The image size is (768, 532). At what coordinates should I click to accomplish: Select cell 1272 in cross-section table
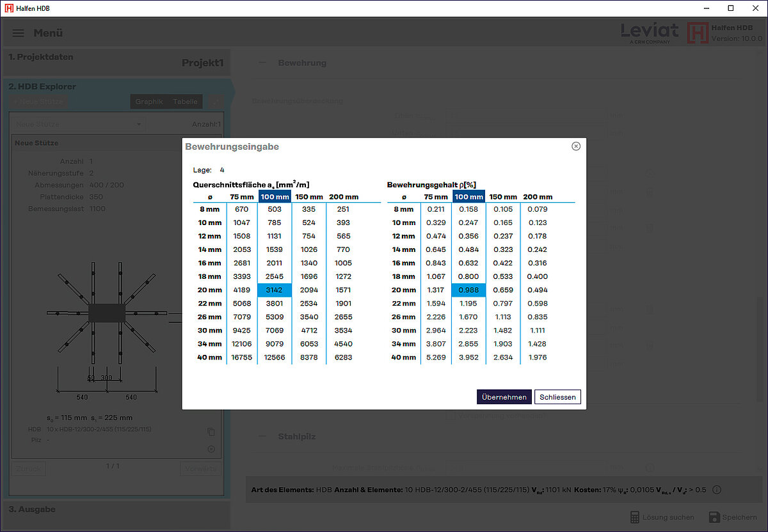click(343, 276)
